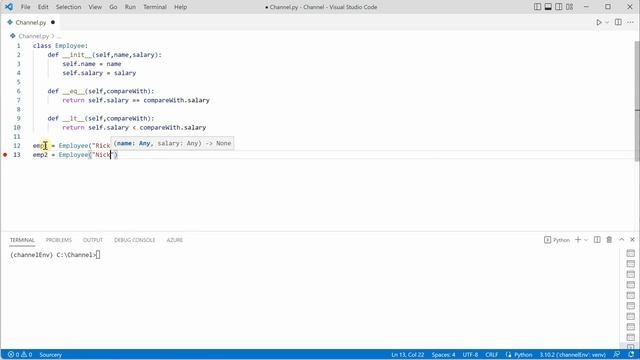Click the VS Code logo icon

pyautogui.click(x=9, y=7)
